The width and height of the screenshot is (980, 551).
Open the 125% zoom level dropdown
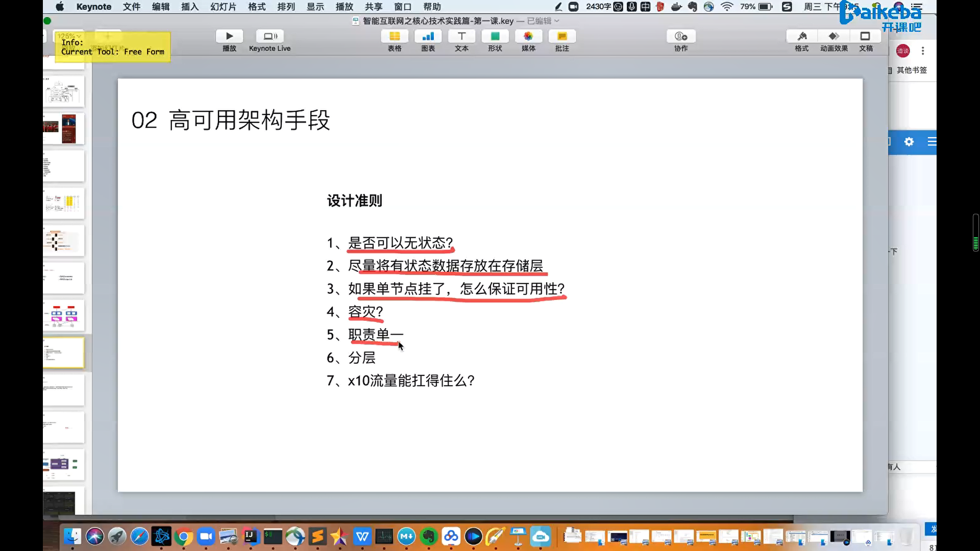point(69,36)
